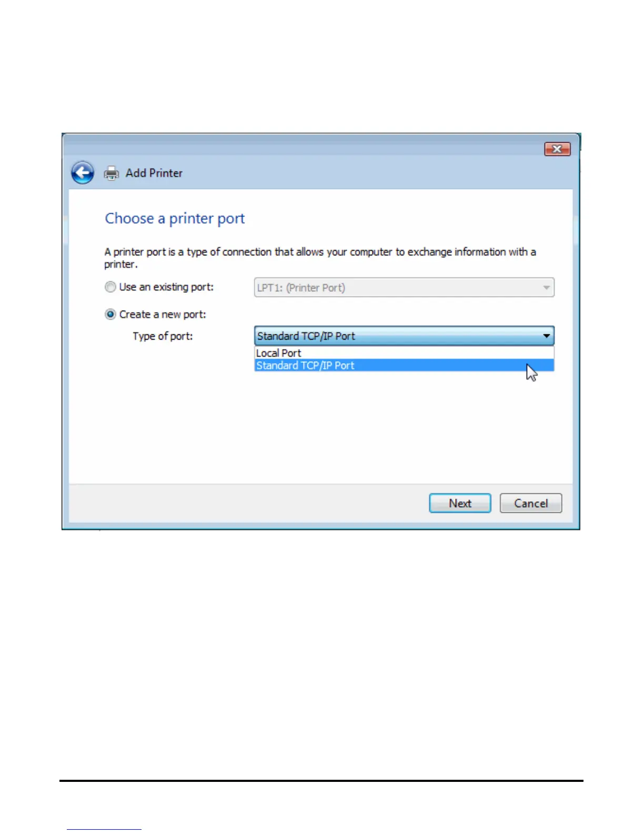Open the LPT1 Printer Port combo box
The height and width of the screenshot is (834, 644).
(404, 287)
